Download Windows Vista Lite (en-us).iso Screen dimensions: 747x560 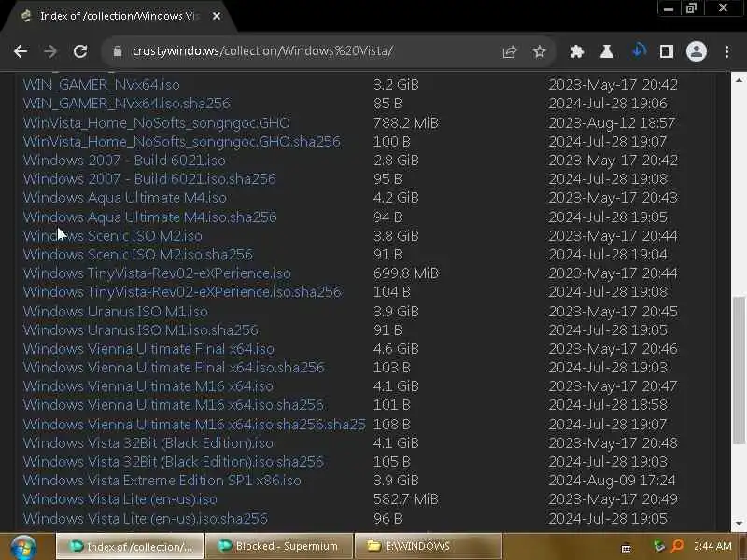pos(120,499)
